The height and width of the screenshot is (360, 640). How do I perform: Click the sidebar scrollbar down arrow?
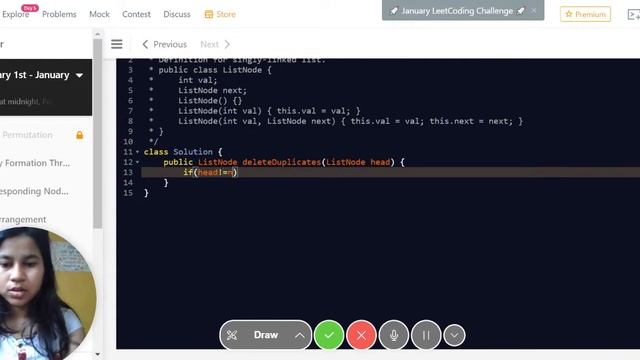tap(97, 354)
